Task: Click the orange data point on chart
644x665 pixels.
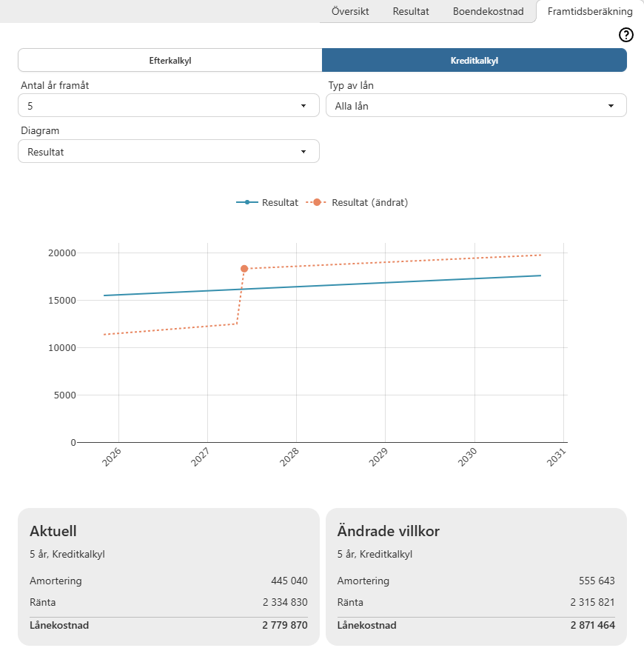Action: tap(244, 268)
